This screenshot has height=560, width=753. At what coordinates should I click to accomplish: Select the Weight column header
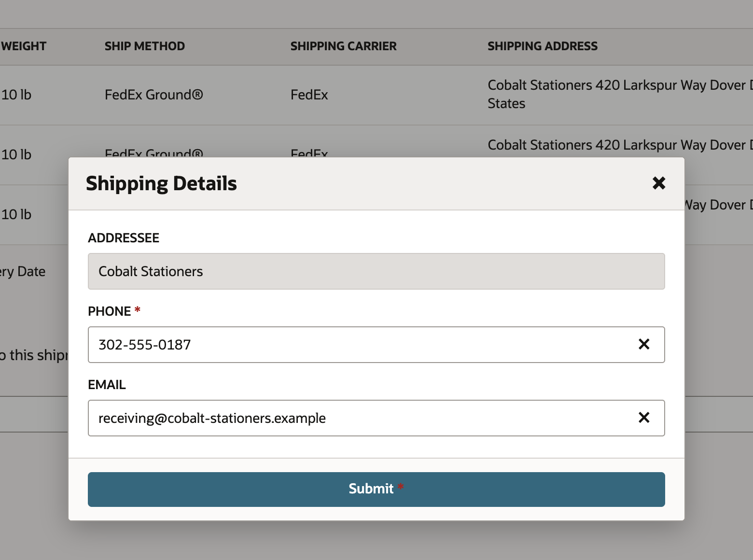point(24,46)
